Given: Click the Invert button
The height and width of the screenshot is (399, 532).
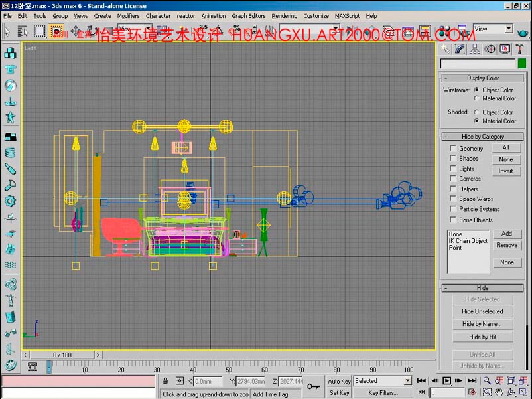Looking at the screenshot, I should click(x=506, y=171).
